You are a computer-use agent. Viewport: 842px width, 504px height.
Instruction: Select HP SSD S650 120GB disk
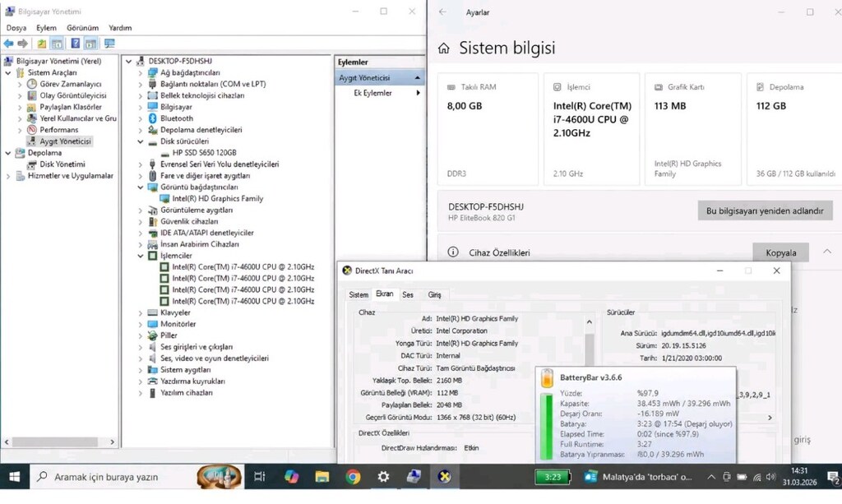(x=204, y=152)
